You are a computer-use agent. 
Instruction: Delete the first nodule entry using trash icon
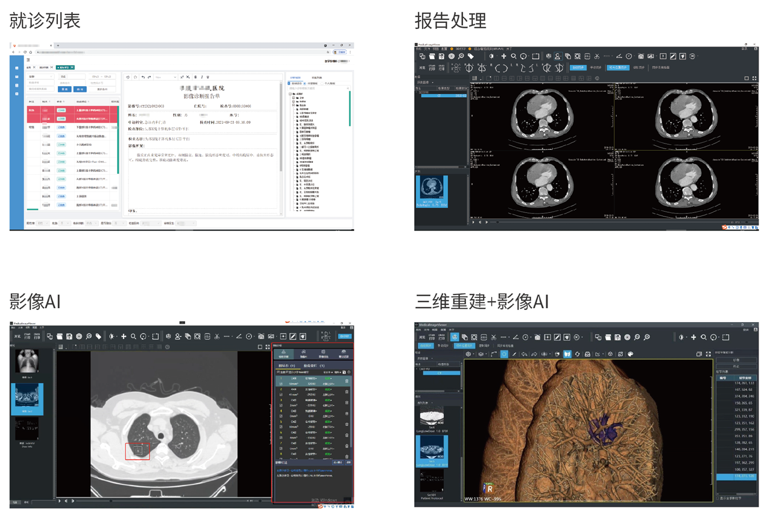[347, 381]
